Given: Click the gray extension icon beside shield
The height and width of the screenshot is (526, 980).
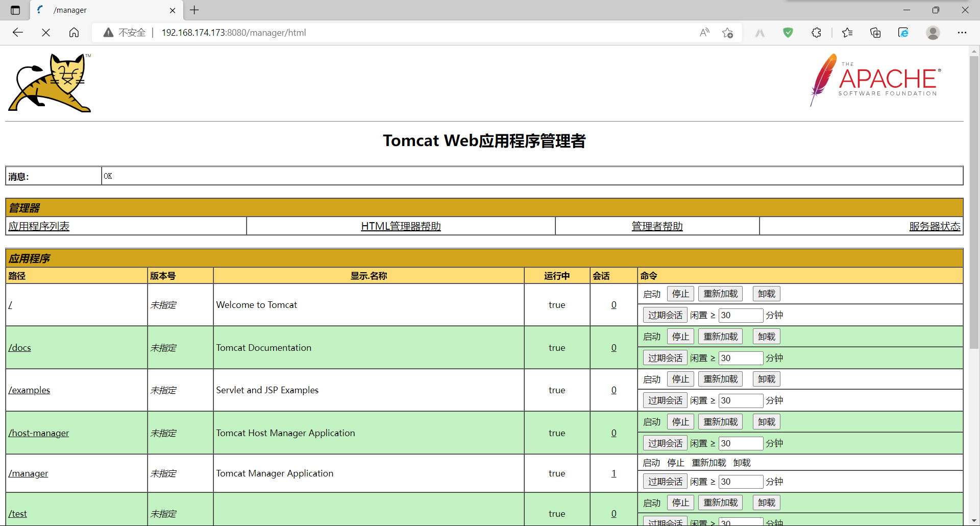Looking at the screenshot, I should point(760,33).
